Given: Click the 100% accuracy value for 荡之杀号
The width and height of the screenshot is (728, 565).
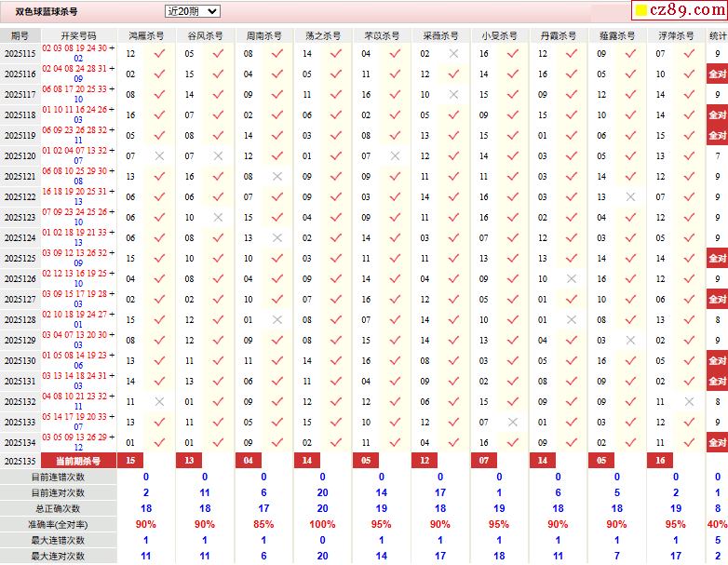Looking at the screenshot, I should pos(322,524).
